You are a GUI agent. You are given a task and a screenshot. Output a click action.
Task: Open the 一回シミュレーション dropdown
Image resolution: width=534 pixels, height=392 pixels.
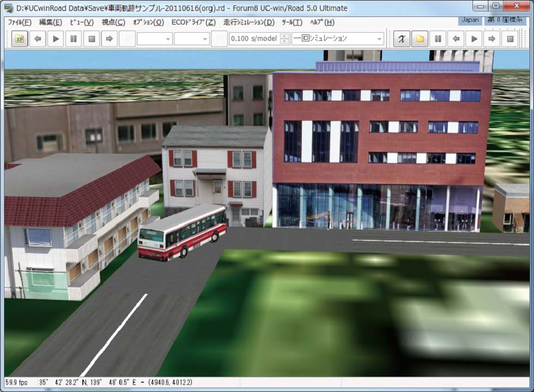pos(338,39)
